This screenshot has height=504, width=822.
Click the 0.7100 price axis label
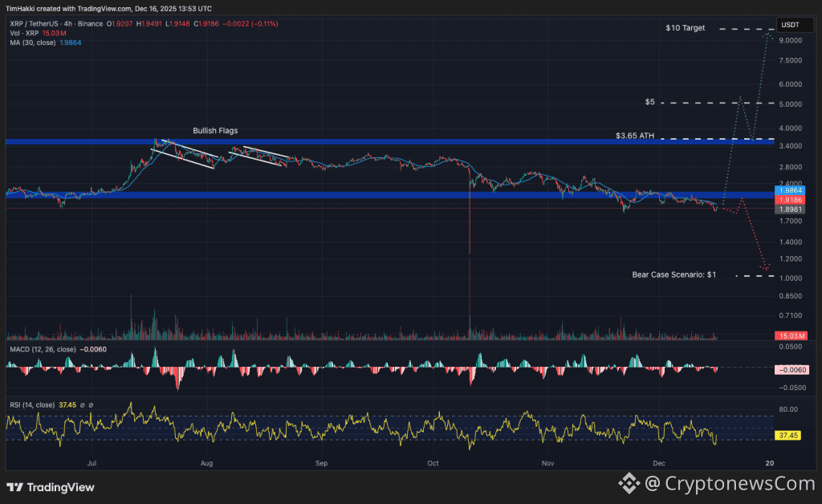click(791, 315)
